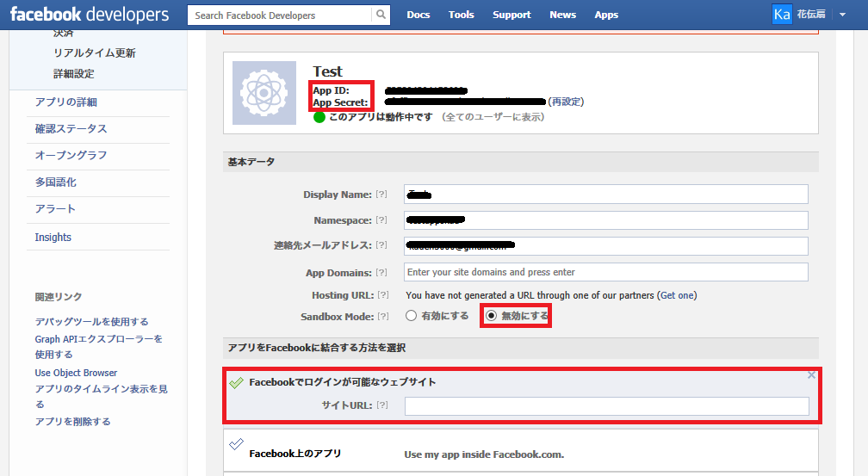This screenshot has height=476, width=868.
Task: Click the search magnifier icon
Action: [x=381, y=15]
